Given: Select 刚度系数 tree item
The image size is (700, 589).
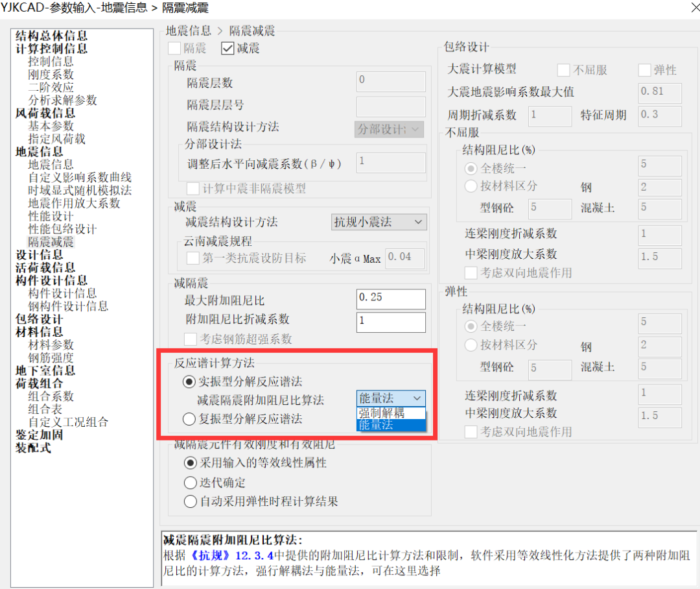Looking at the screenshot, I should click(51, 75).
